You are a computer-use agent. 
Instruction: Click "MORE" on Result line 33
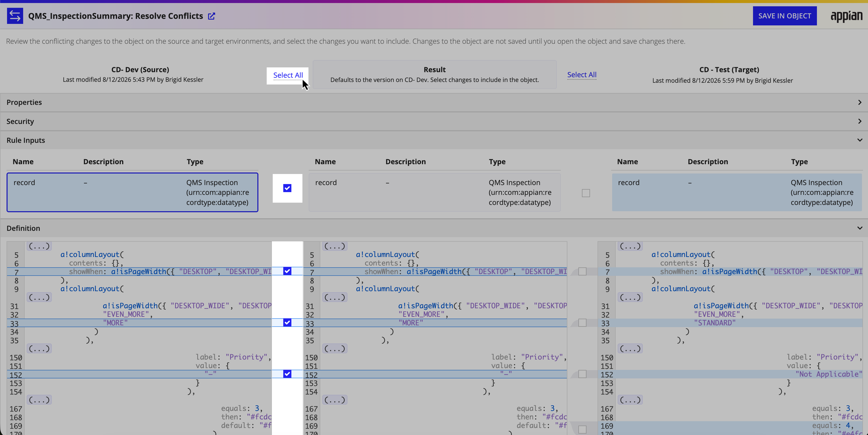[411, 323]
